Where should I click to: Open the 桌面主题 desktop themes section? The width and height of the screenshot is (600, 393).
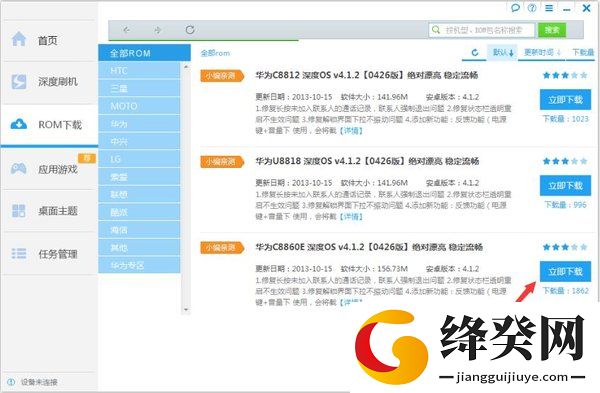(49, 210)
